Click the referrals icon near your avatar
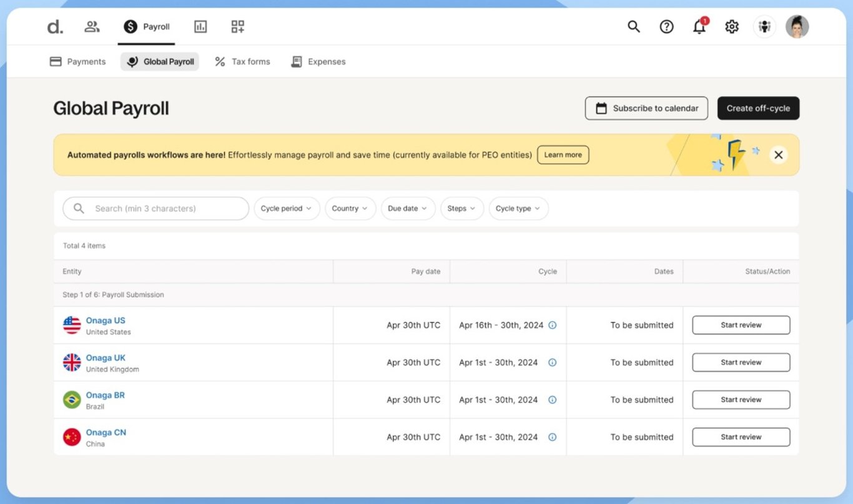Screen dimensions: 853x504 click(764, 26)
